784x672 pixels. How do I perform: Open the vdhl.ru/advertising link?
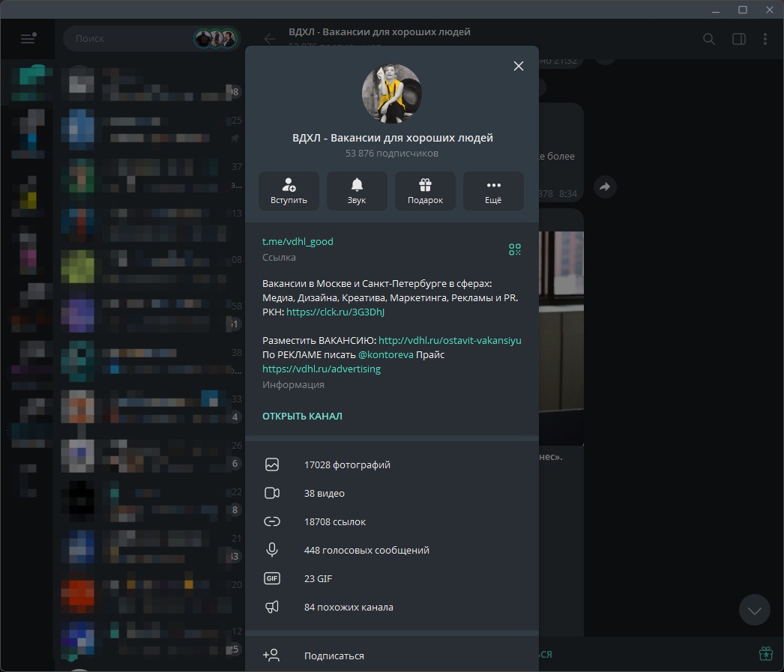[321, 369]
